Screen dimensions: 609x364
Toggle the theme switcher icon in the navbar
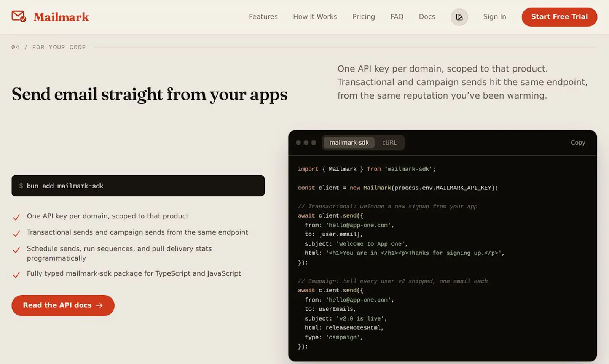(x=459, y=17)
